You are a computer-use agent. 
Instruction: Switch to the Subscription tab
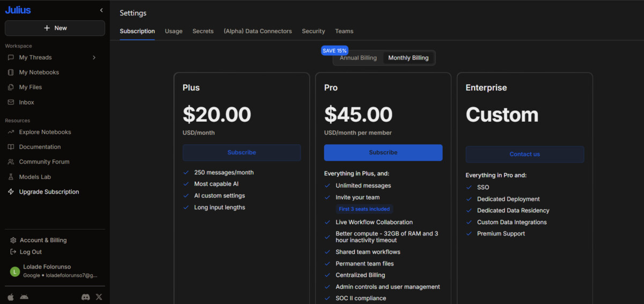(137, 31)
